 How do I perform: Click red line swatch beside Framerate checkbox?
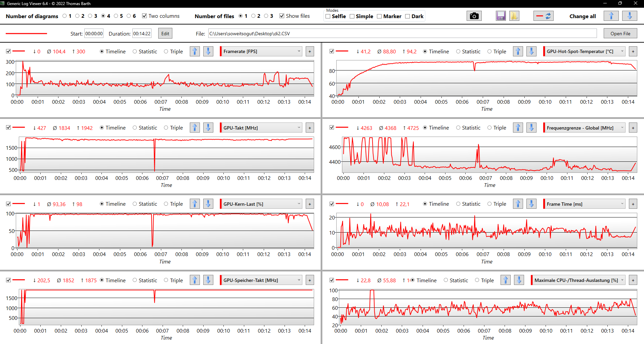coord(19,51)
